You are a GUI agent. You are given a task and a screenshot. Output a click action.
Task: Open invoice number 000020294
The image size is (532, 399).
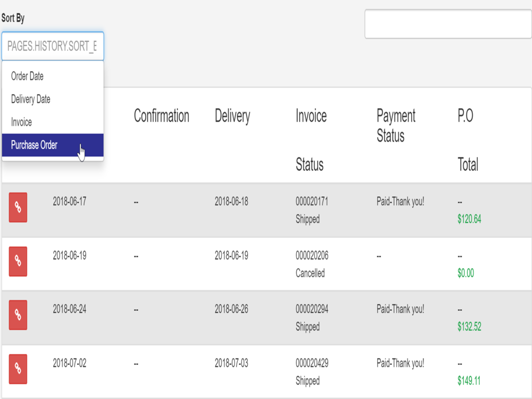tap(312, 309)
